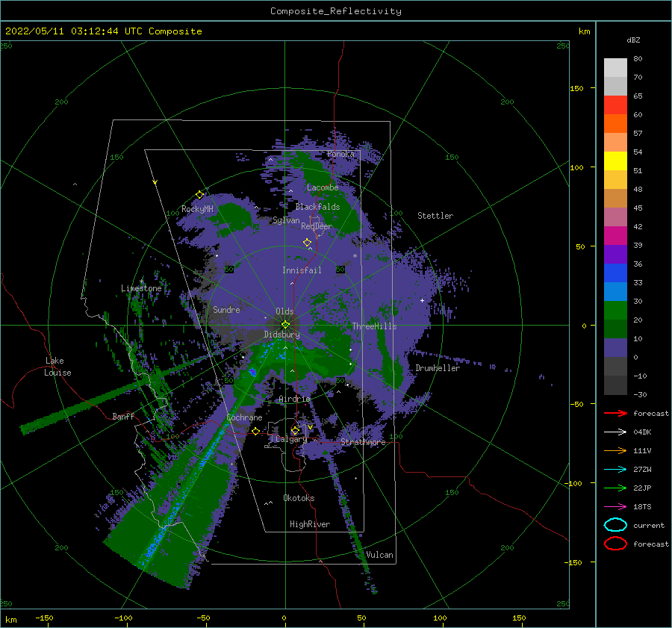This screenshot has width=672, height=628.
Task: Click the orange 57-60 dBZ swatch
Action: click(615, 124)
